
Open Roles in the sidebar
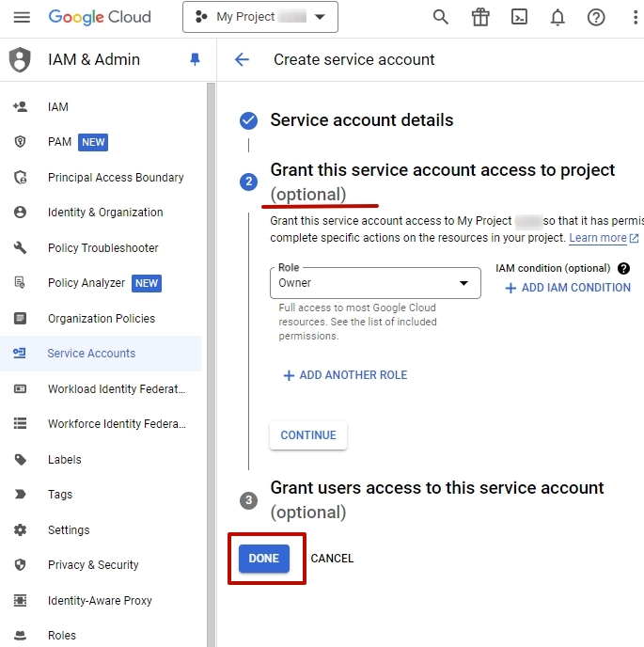point(102,636)
